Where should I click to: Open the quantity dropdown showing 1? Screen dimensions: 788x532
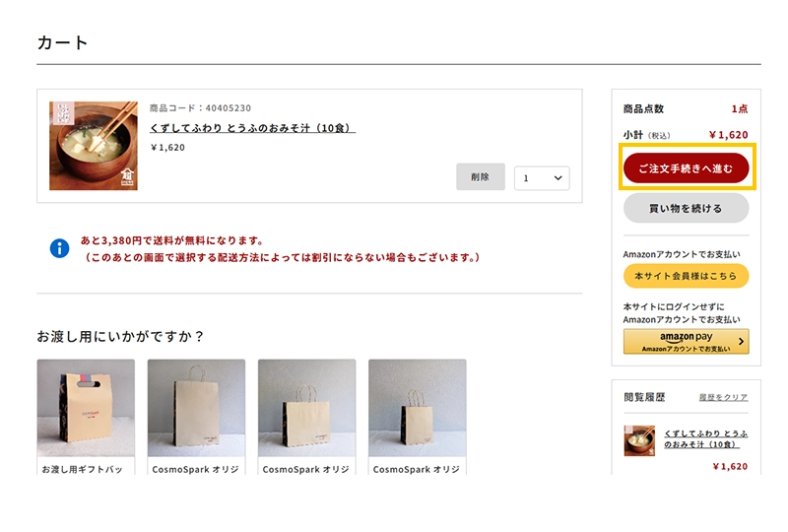point(542,178)
